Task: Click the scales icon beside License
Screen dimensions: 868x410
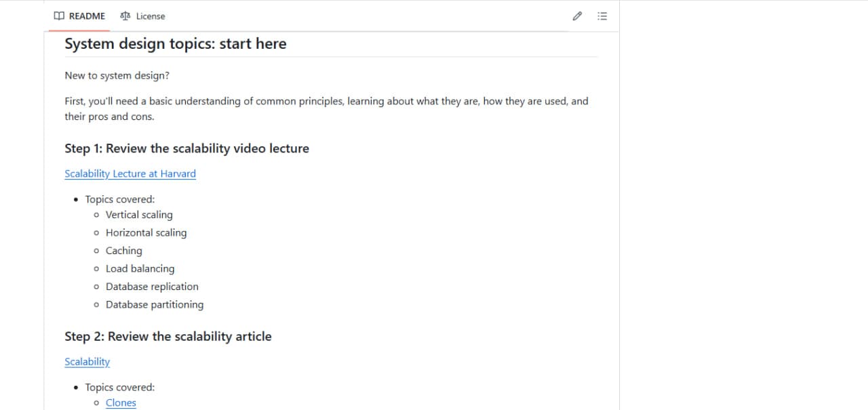Action: (x=125, y=16)
